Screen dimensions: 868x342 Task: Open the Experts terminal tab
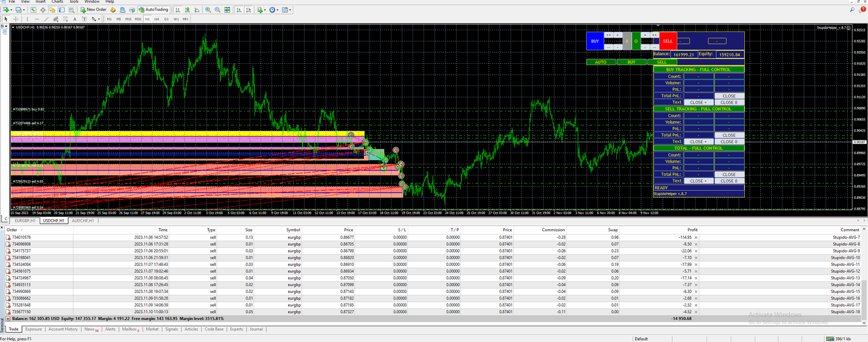pyautogui.click(x=236, y=329)
